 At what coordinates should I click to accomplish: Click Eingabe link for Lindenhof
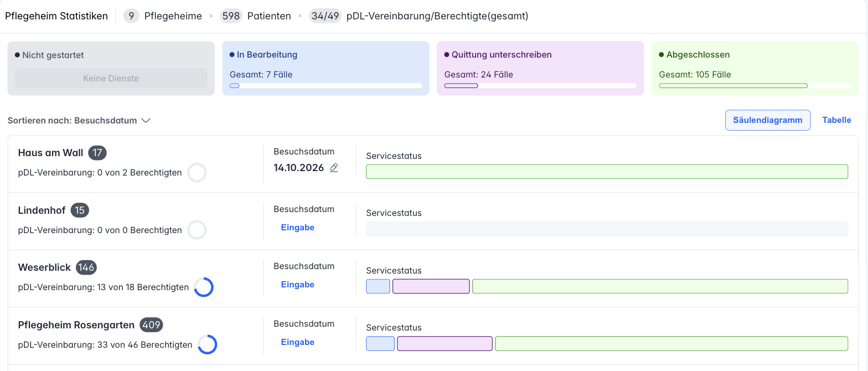(x=298, y=228)
